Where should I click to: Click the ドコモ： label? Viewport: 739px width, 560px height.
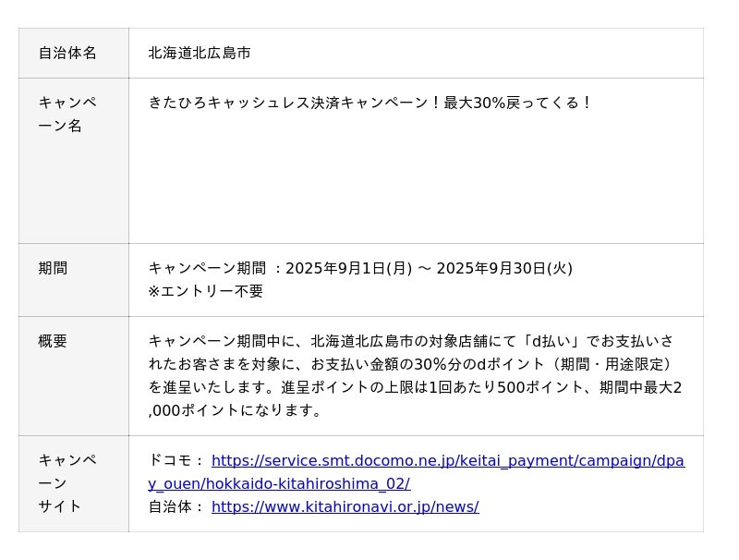(x=176, y=460)
